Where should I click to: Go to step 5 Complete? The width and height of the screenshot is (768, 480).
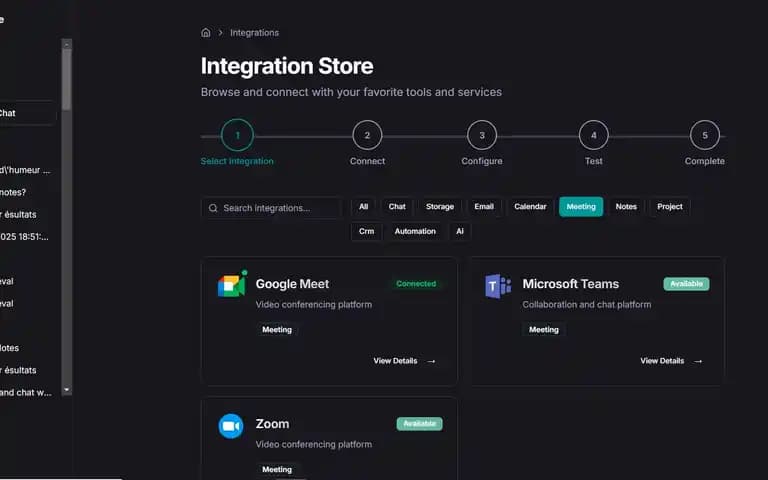pyautogui.click(x=705, y=135)
